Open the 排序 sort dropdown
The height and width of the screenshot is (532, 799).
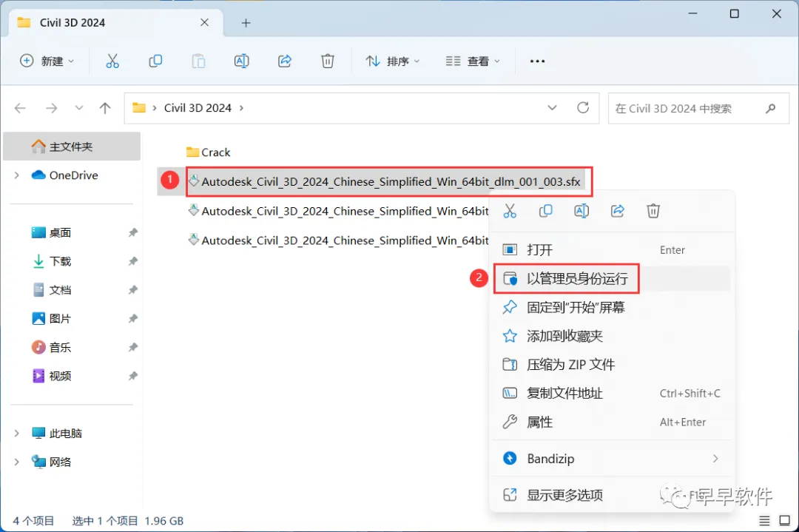coord(392,61)
